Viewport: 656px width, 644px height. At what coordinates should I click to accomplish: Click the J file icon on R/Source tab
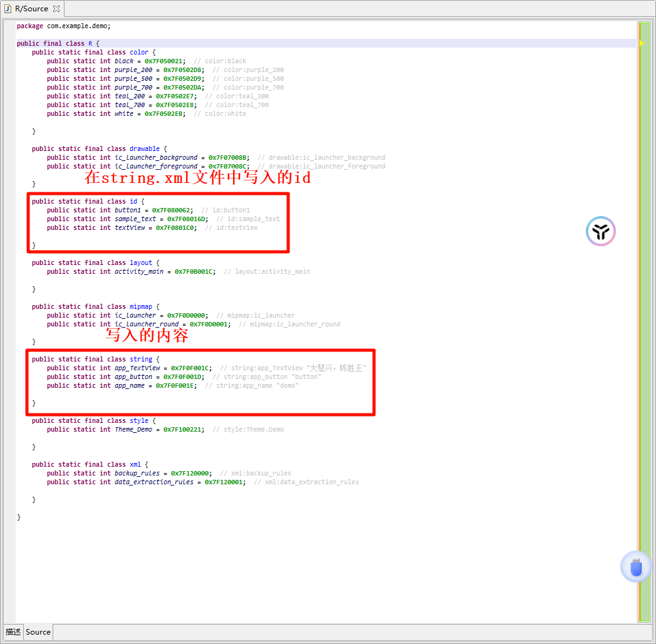[x=8, y=9]
